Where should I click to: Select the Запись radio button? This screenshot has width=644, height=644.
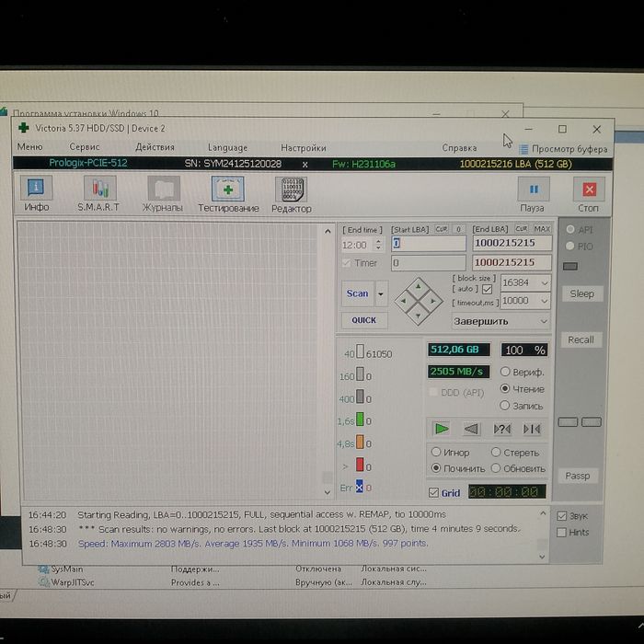point(505,406)
